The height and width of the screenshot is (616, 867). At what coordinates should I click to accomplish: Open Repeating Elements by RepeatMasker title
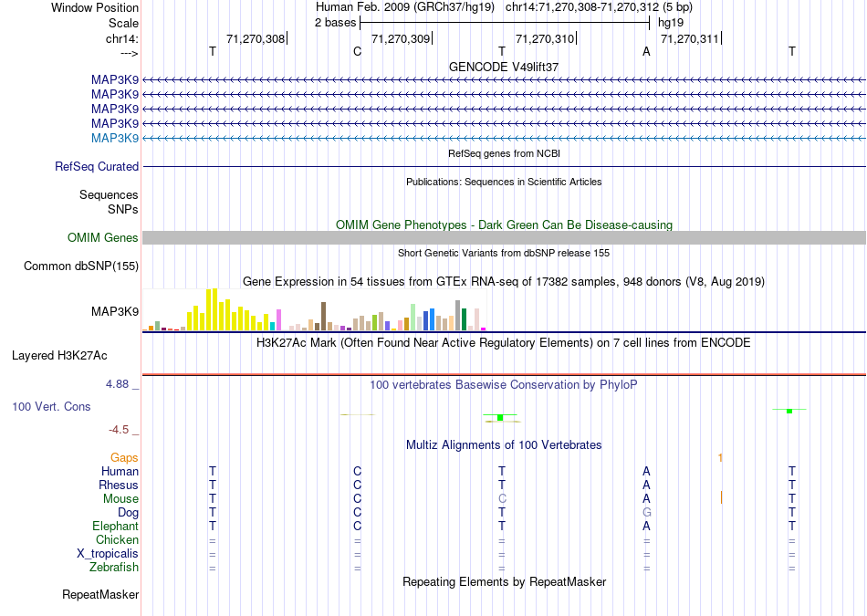[x=504, y=582]
